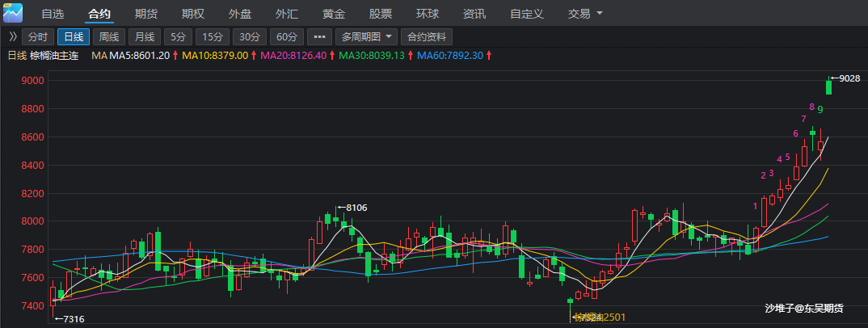Click the latest green candlestick near 9028
868x328 pixels.
828,87
